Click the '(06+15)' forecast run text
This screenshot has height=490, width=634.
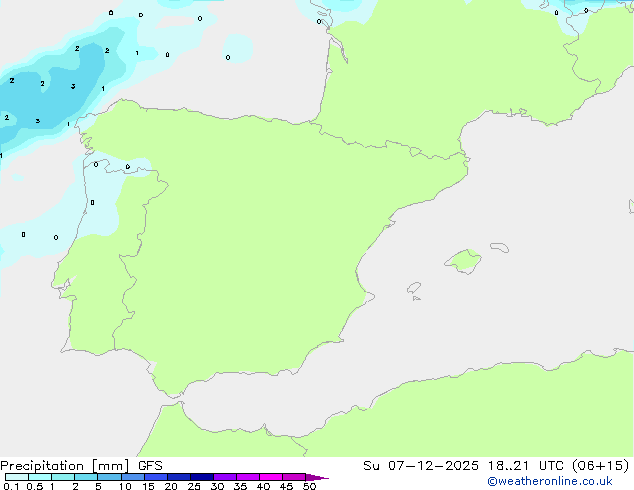click(600, 466)
